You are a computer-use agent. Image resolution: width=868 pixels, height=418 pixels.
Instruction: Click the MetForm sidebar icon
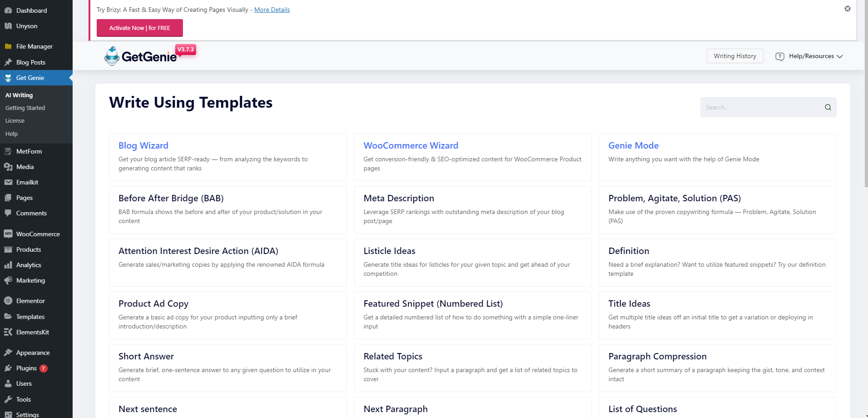(8, 151)
